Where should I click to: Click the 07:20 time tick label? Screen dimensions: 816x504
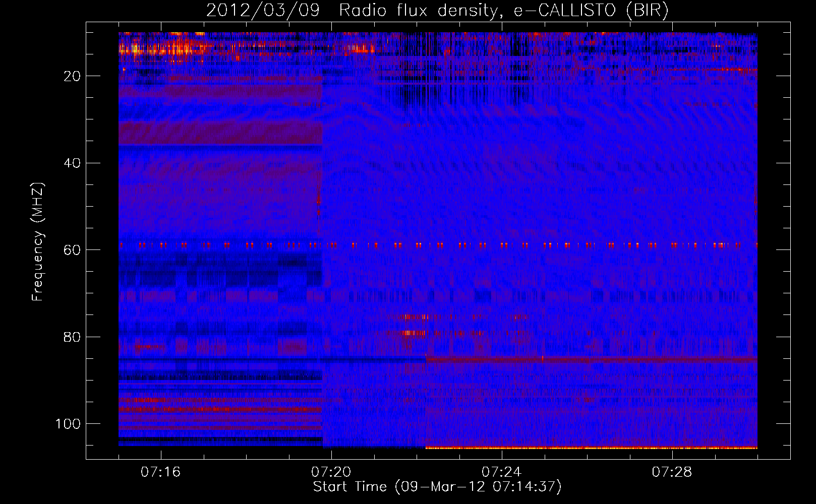[331, 472]
